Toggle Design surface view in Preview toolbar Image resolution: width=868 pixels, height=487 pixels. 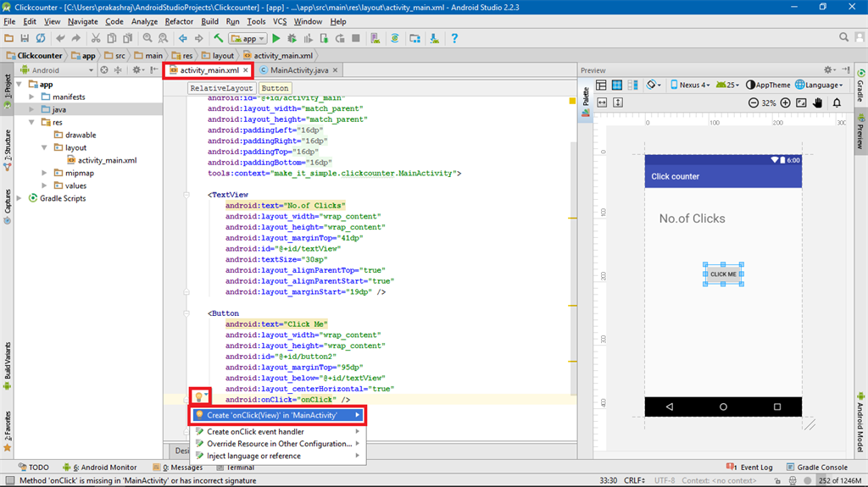tap(601, 85)
